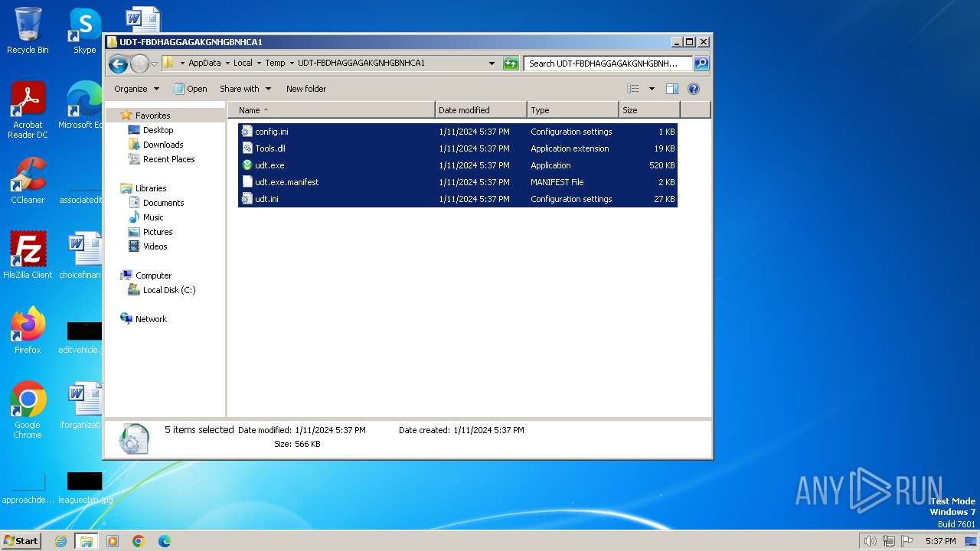This screenshot has width=980, height=551.
Task: Click Network in the navigation pane
Action: (151, 319)
